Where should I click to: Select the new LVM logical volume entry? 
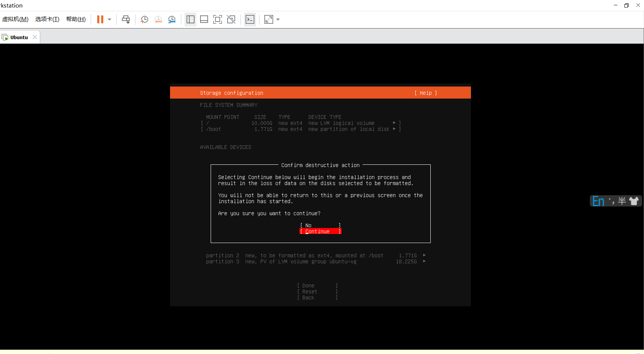click(x=301, y=123)
